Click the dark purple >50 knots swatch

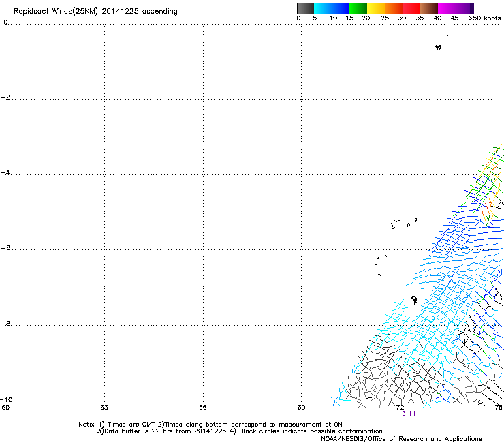pos(472,8)
